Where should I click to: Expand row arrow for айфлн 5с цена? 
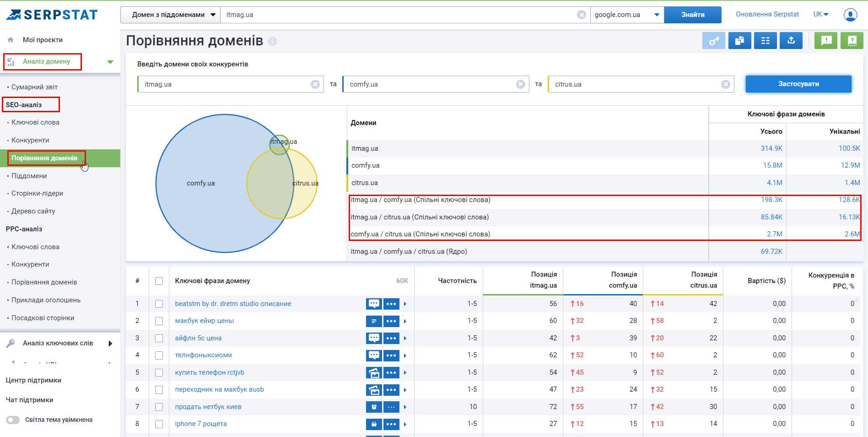(405, 338)
